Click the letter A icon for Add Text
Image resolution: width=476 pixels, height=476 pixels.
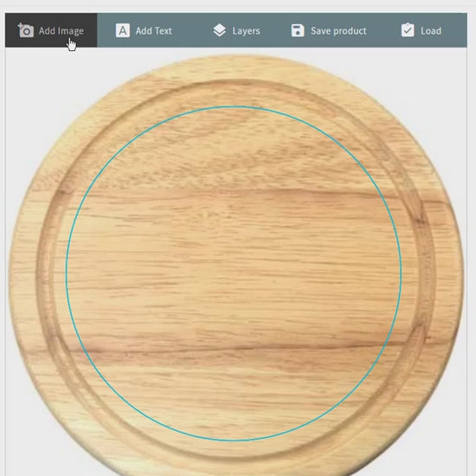[x=123, y=30]
